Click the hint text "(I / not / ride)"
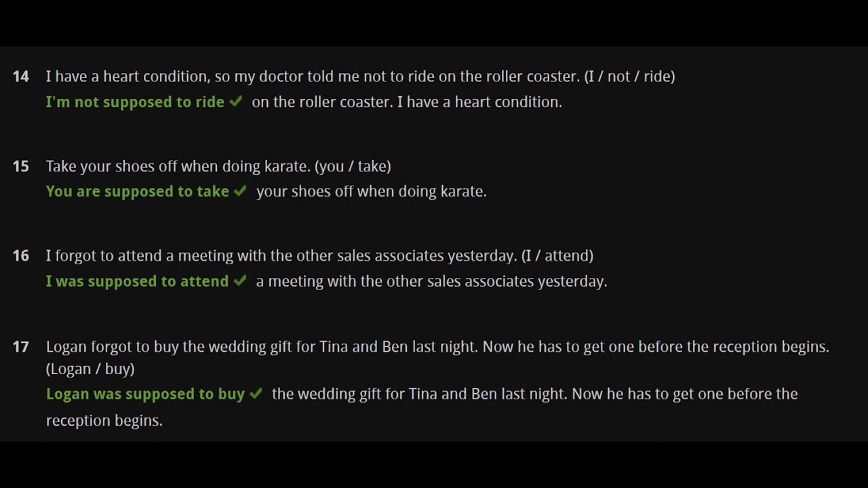868x488 pixels. 629,77
